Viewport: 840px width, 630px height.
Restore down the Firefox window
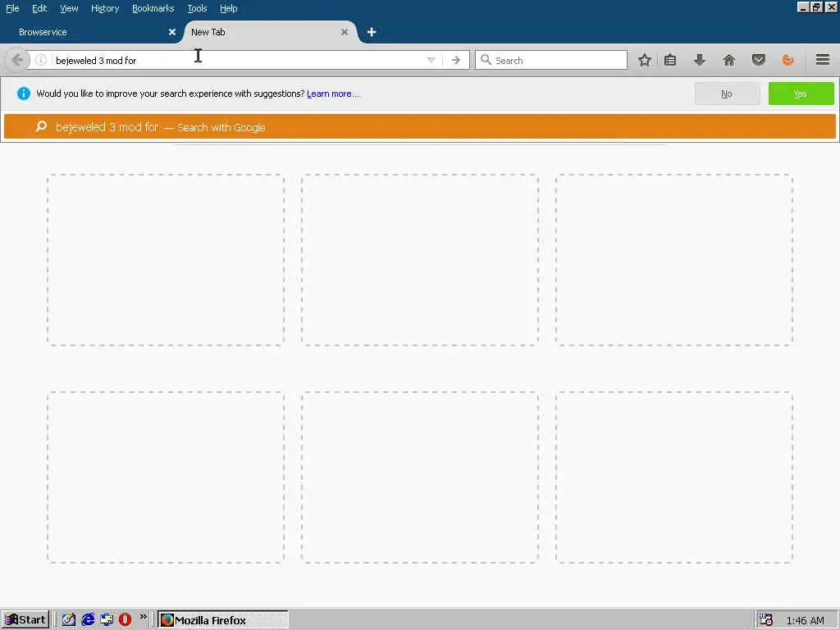pyautogui.click(x=816, y=7)
